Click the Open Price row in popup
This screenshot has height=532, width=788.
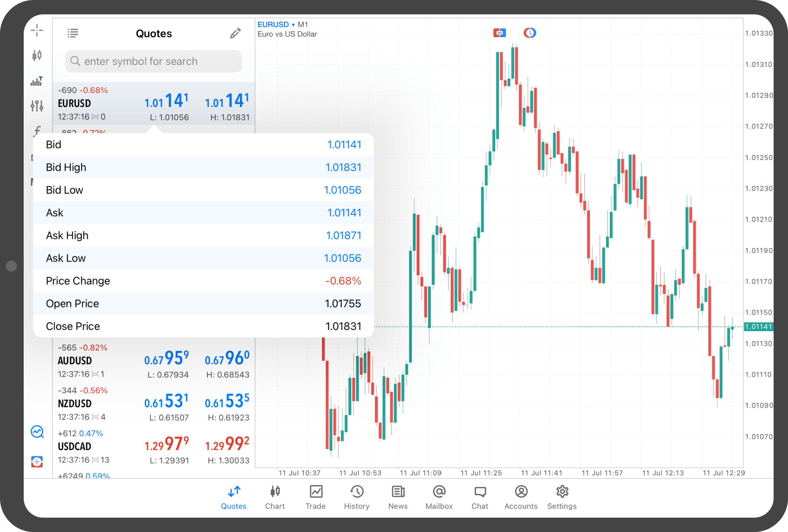(203, 304)
